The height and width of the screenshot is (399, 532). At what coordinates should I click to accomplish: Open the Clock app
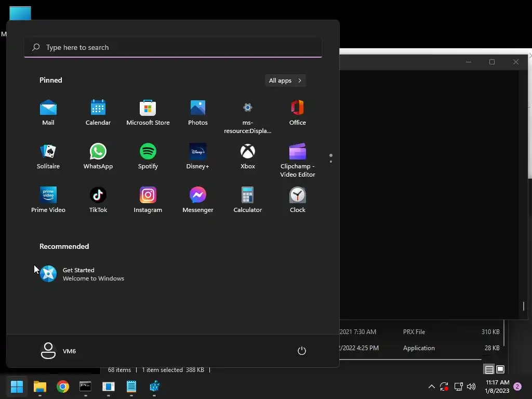pos(298,200)
